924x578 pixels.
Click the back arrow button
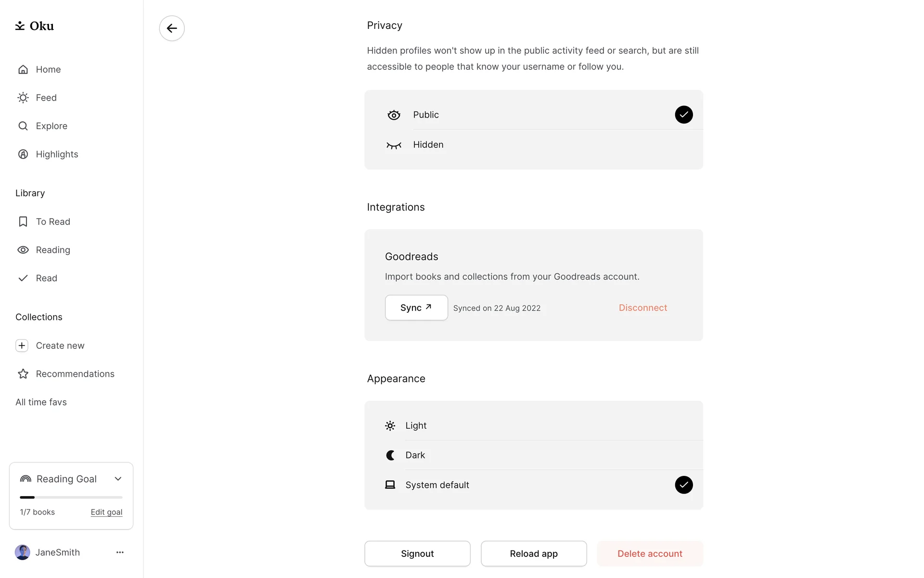click(x=172, y=28)
